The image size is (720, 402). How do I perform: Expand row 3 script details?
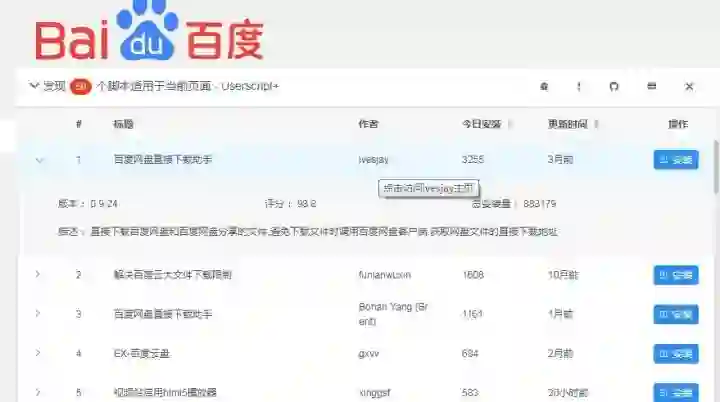38,314
